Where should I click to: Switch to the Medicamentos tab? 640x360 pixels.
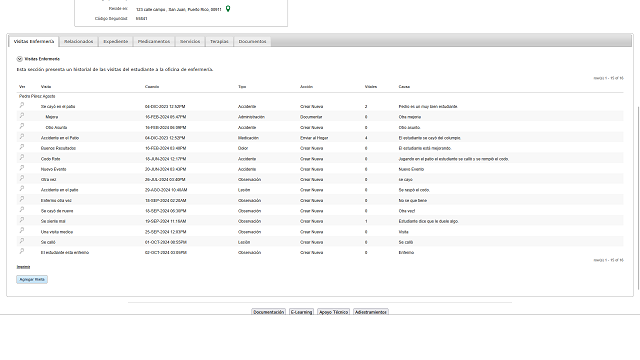154,42
